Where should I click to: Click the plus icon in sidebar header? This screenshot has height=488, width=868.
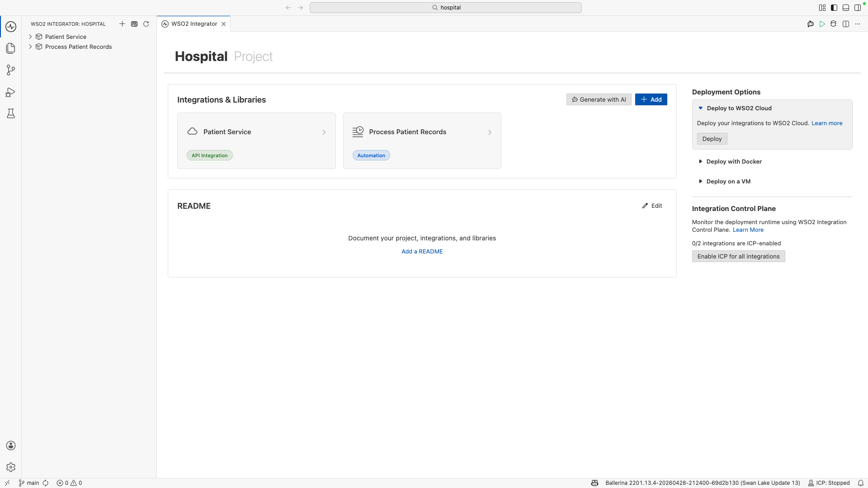tap(122, 24)
